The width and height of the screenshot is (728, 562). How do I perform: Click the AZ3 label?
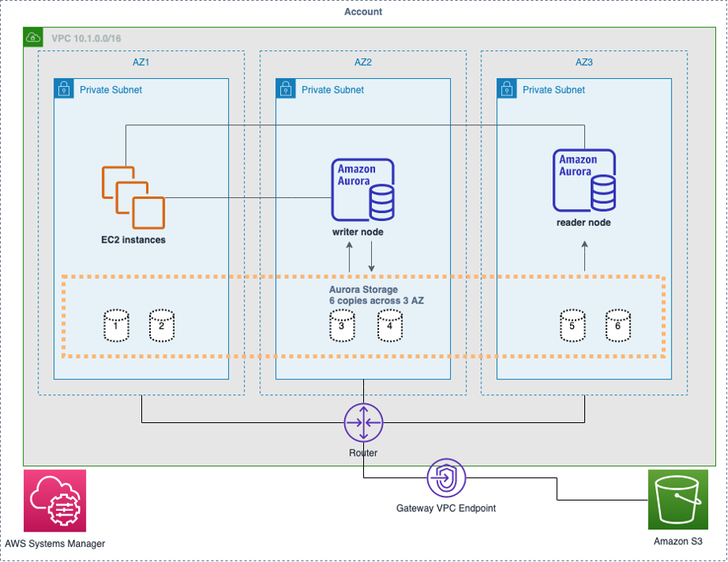[584, 62]
